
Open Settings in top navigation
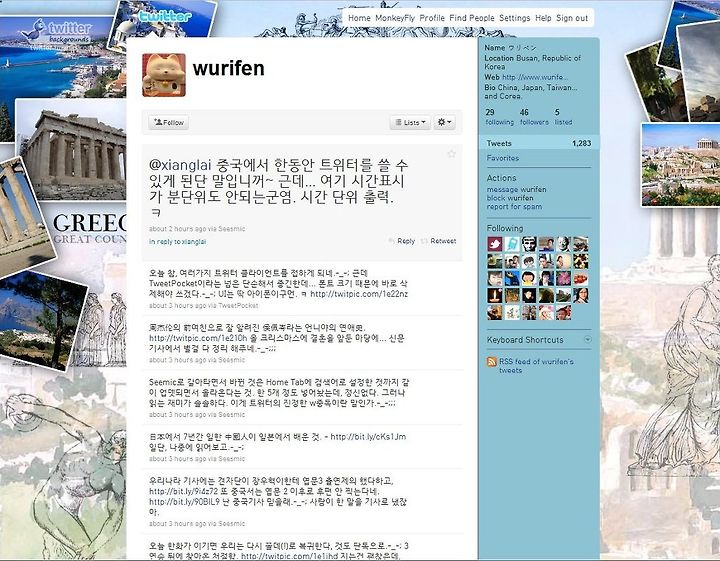(515, 18)
